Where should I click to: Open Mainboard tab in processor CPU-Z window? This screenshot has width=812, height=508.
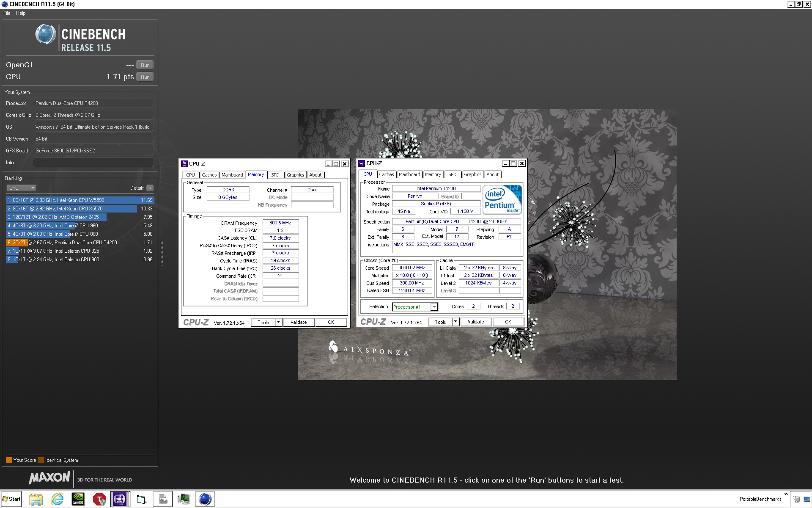(x=409, y=174)
